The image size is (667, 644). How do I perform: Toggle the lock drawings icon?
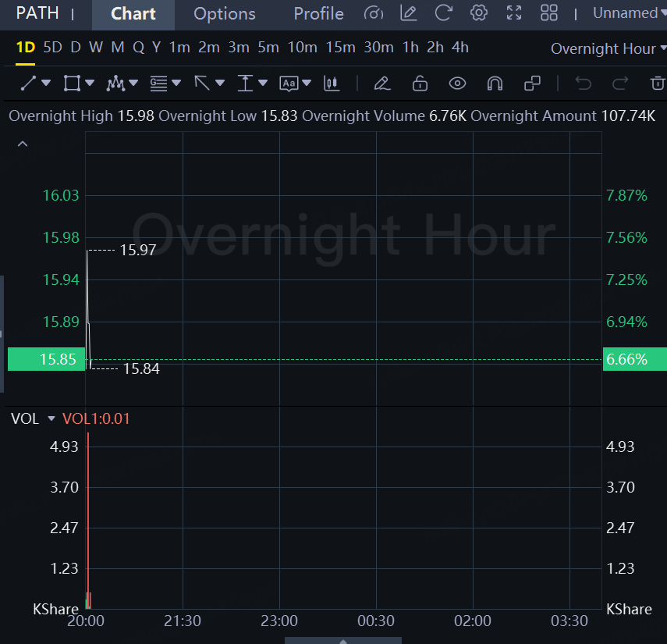420,83
